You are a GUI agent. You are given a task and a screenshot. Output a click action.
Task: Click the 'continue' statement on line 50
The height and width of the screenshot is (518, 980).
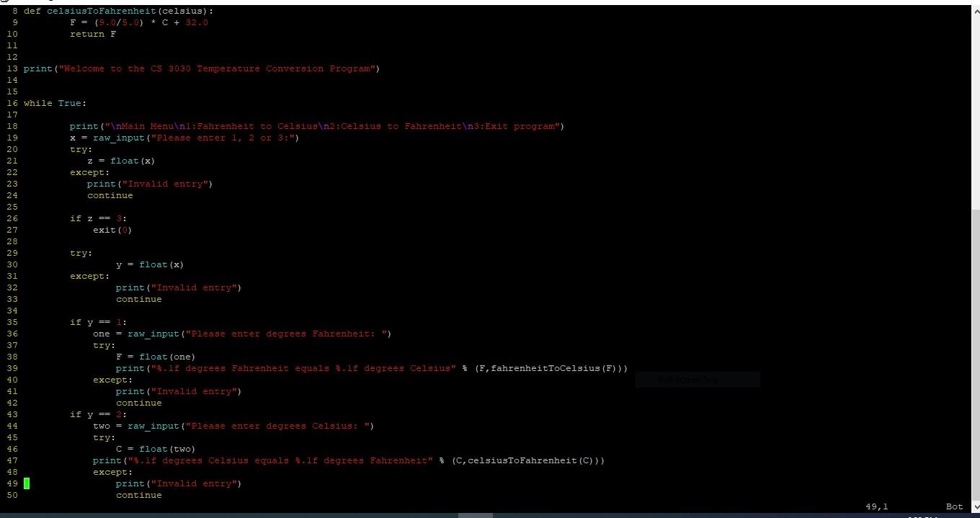138,495
